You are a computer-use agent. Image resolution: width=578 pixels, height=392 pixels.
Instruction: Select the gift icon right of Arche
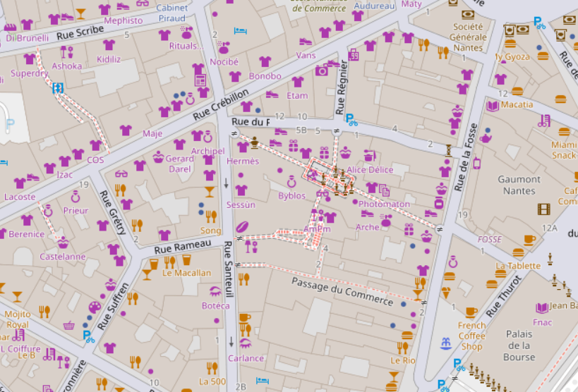point(409,230)
